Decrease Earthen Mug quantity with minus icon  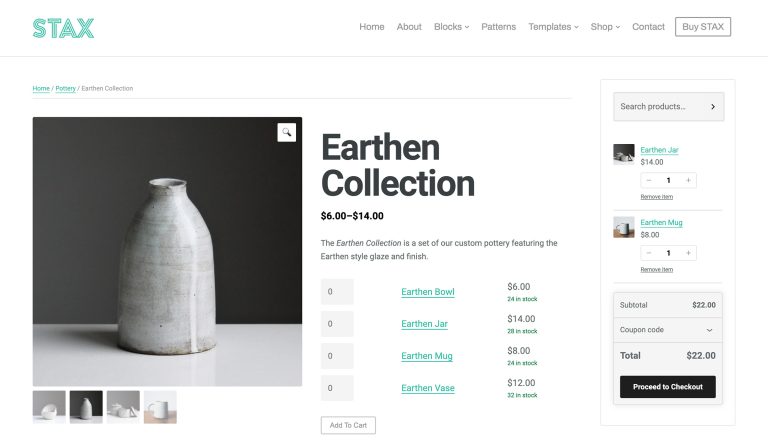[648, 253]
